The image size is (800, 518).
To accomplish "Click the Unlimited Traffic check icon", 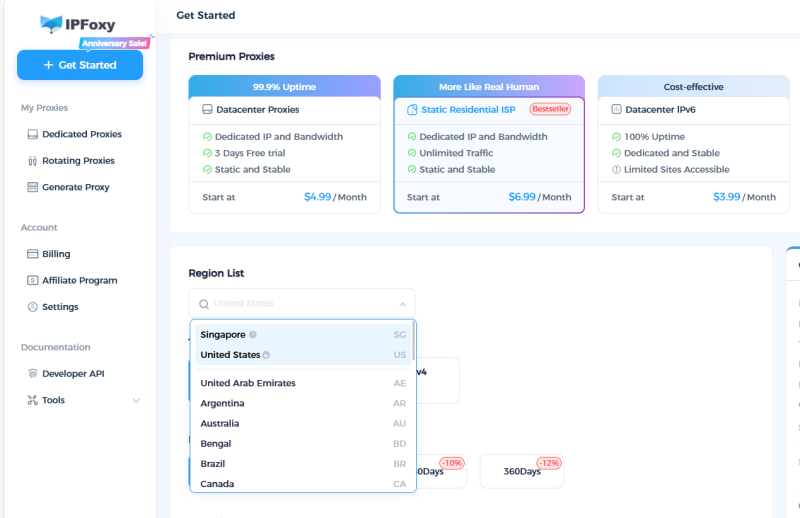I will point(412,153).
